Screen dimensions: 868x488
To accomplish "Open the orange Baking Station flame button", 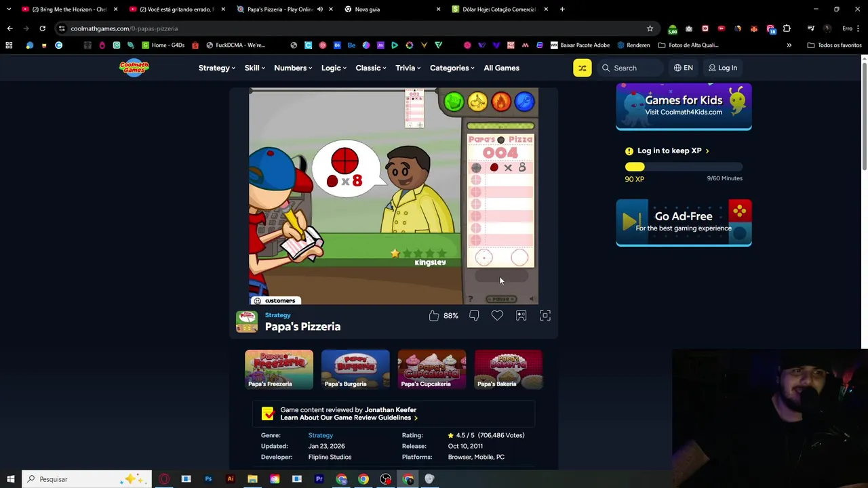I will click(x=501, y=102).
